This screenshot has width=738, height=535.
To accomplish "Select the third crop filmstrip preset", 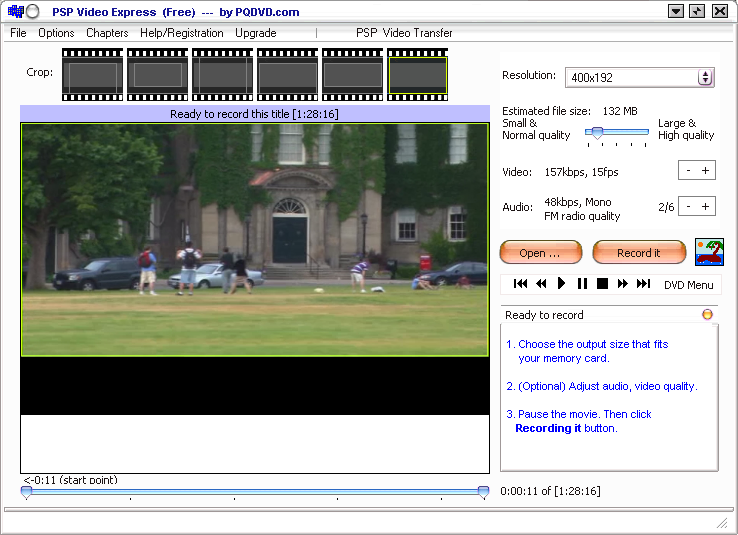I will (x=222, y=74).
